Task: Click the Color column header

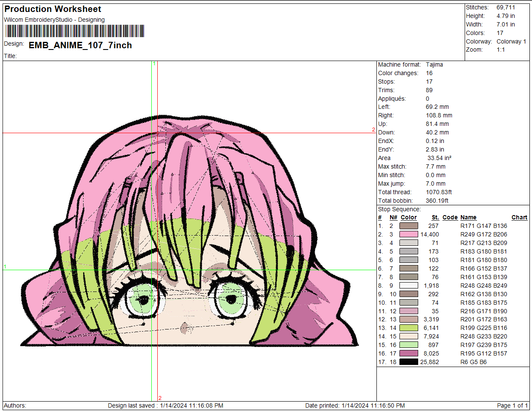Action: pos(408,217)
